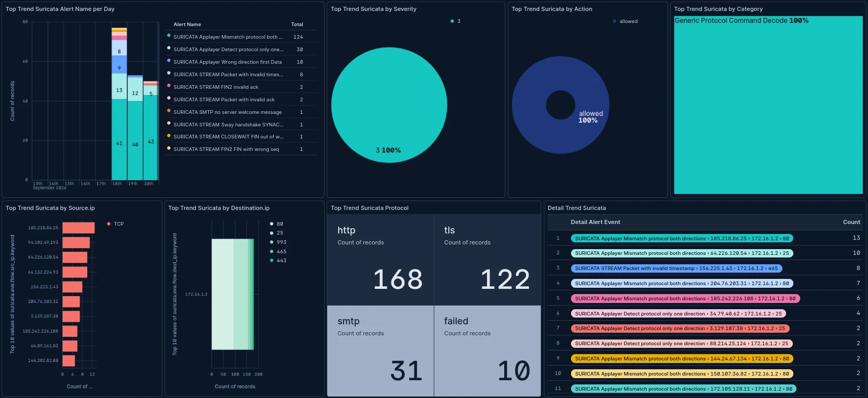This screenshot has width=868, height=398.
Task: Open detail row 185.242.226.108 to port 80
Action: tap(685, 299)
